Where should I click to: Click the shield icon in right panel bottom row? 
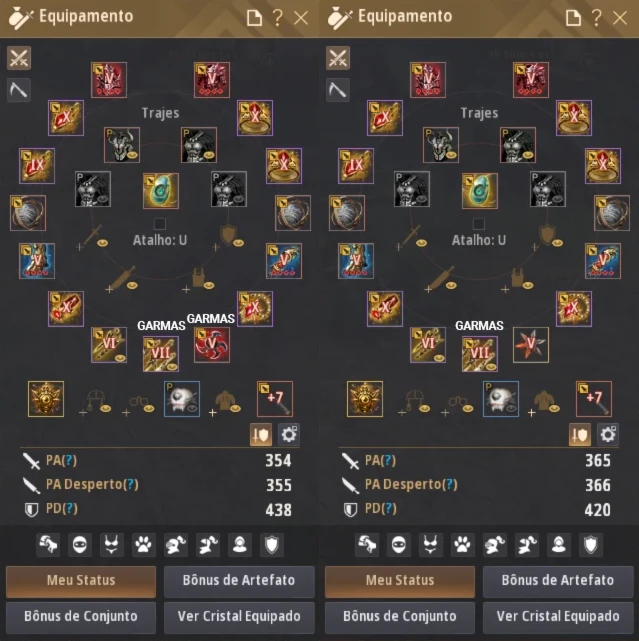coord(591,545)
